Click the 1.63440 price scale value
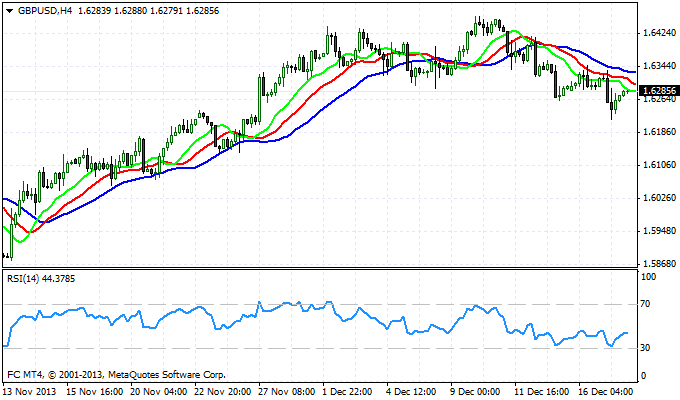Screen dimensions: 680x400 click(660, 66)
